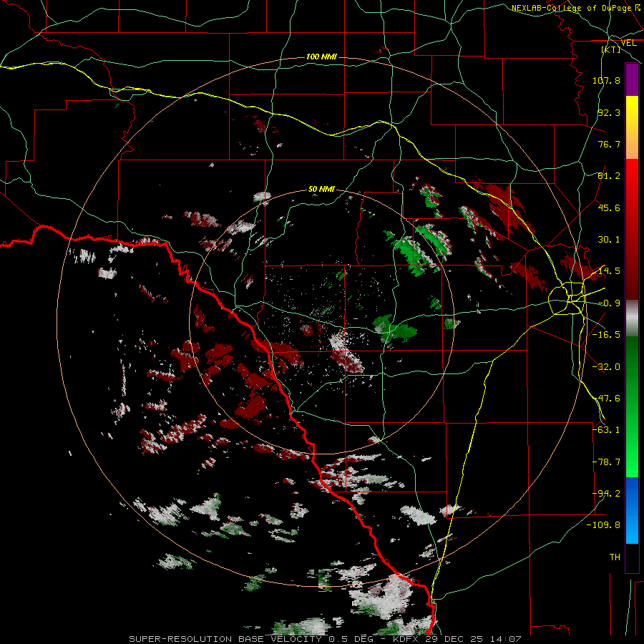Click the "VEL" legend title
Image resolution: width=644 pixels, height=644 pixels.
point(629,43)
